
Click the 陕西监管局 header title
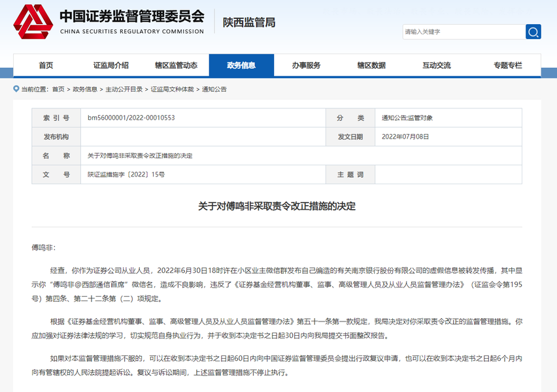tap(249, 22)
